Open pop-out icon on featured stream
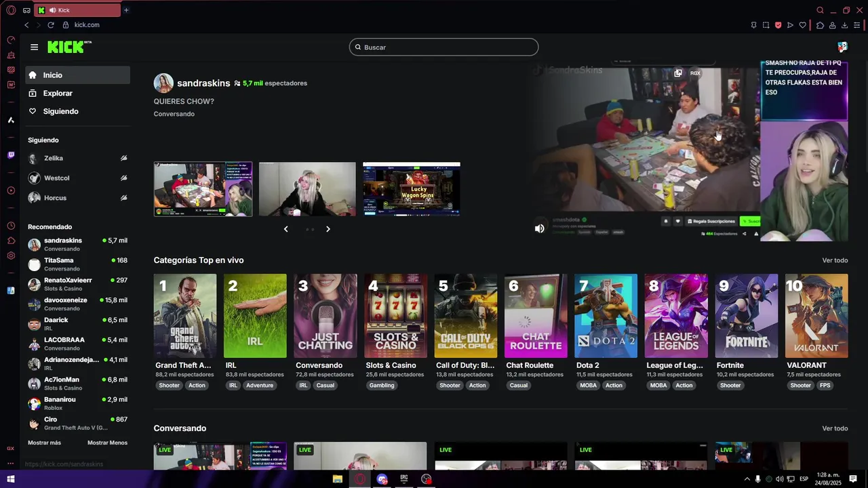 pyautogui.click(x=677, y=73)
